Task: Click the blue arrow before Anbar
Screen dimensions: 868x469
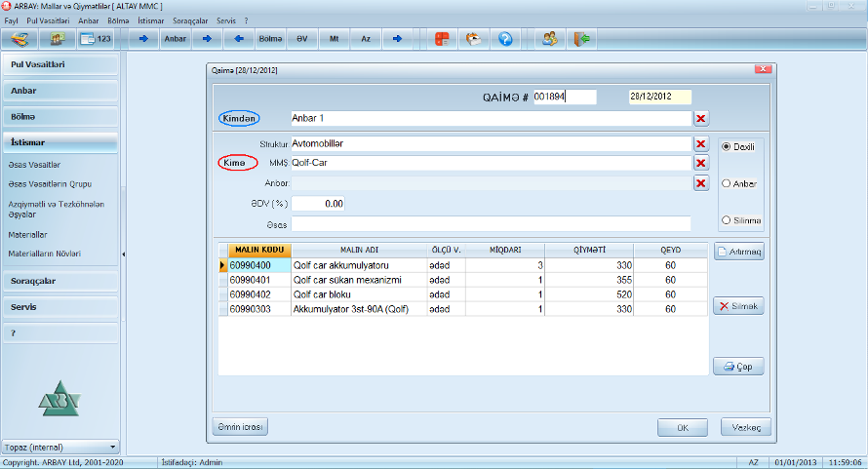Action: coord(143,39)
